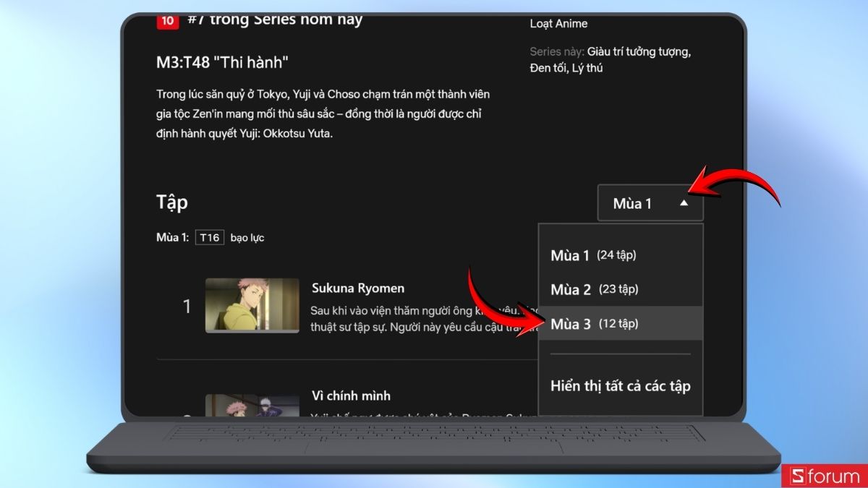Image resolution: width=868 pixels, height=488 pixels.
Task: Click the Sforum logo
Action: (824, 476)
